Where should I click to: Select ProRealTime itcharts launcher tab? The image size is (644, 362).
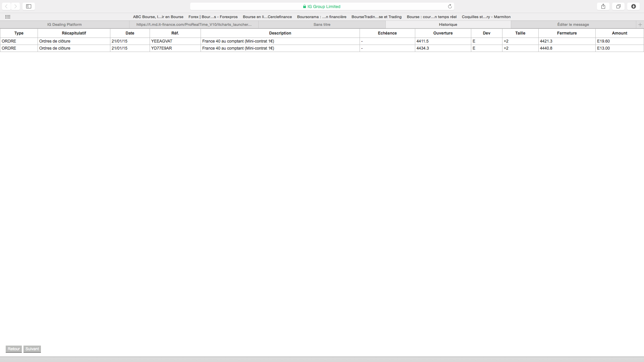pyautogui.click(x=194, y=24)
